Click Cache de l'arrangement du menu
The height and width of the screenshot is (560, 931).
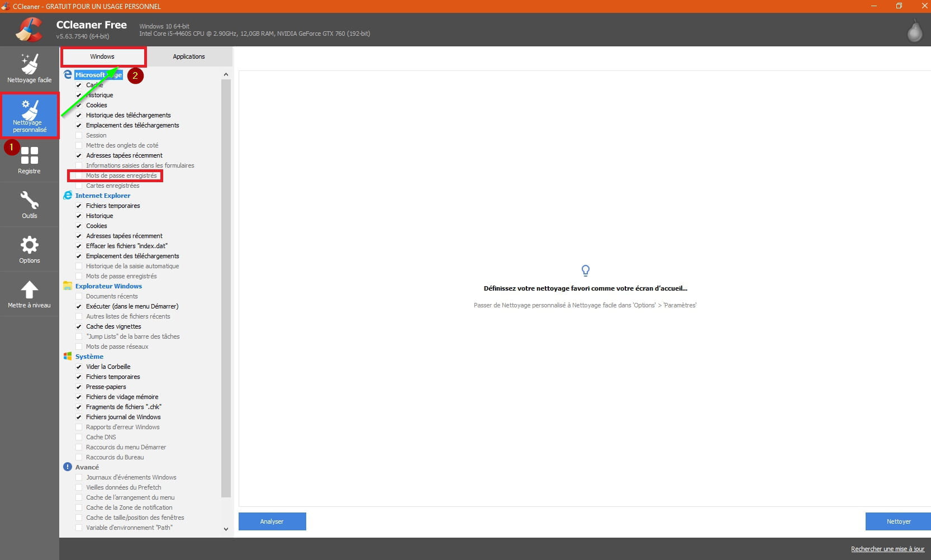tap(130, 497)
